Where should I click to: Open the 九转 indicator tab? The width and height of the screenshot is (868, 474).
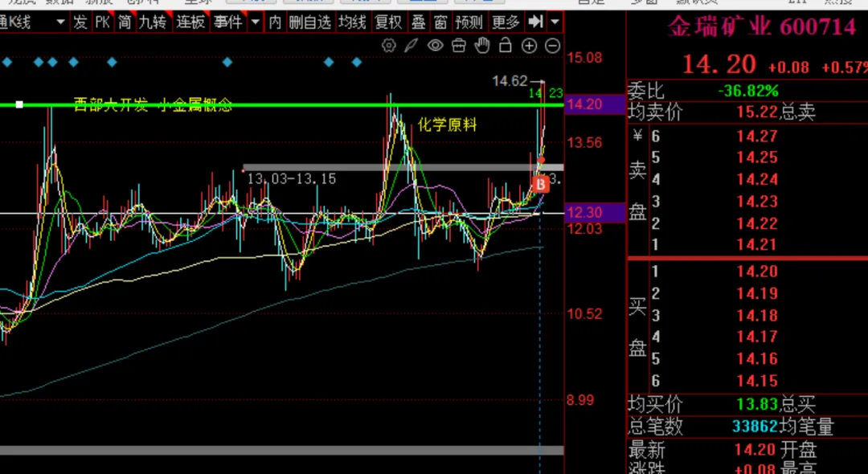(153, 22)
